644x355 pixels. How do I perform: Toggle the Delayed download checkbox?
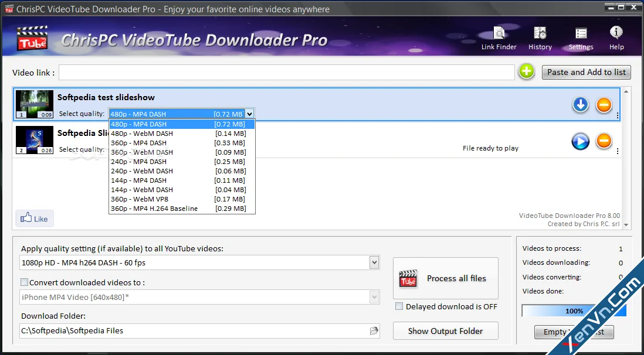point(399,306)
